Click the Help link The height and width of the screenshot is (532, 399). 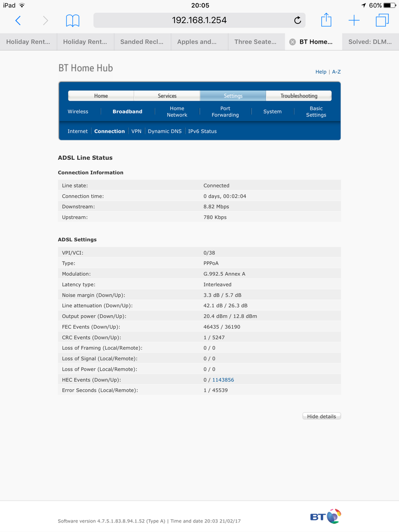[x=321, y=72]
